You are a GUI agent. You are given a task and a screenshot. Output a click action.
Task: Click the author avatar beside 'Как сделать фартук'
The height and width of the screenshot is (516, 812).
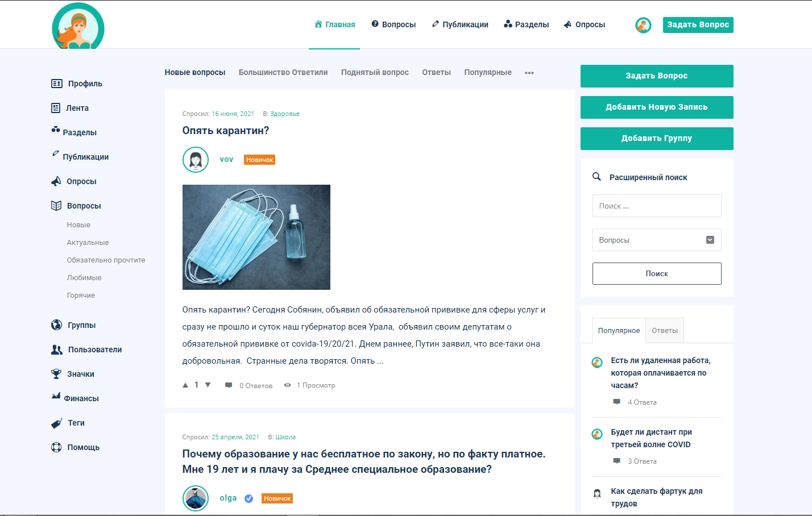597,493
